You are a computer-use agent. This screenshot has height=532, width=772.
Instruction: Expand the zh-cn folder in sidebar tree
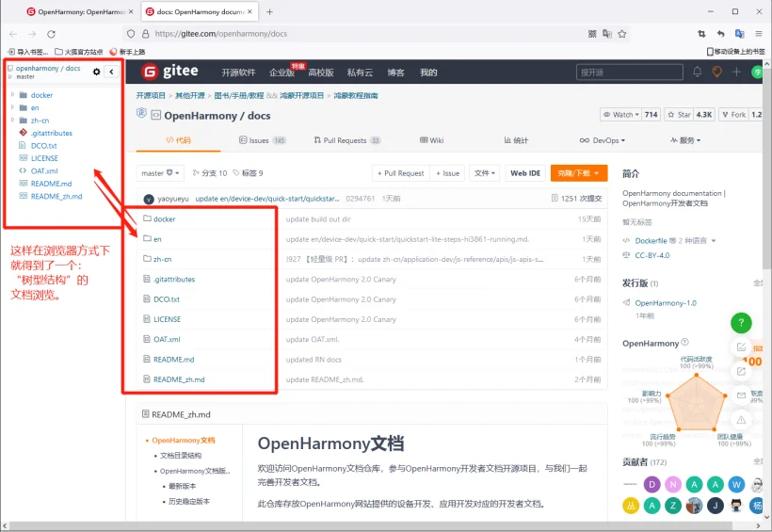[12, 120]
